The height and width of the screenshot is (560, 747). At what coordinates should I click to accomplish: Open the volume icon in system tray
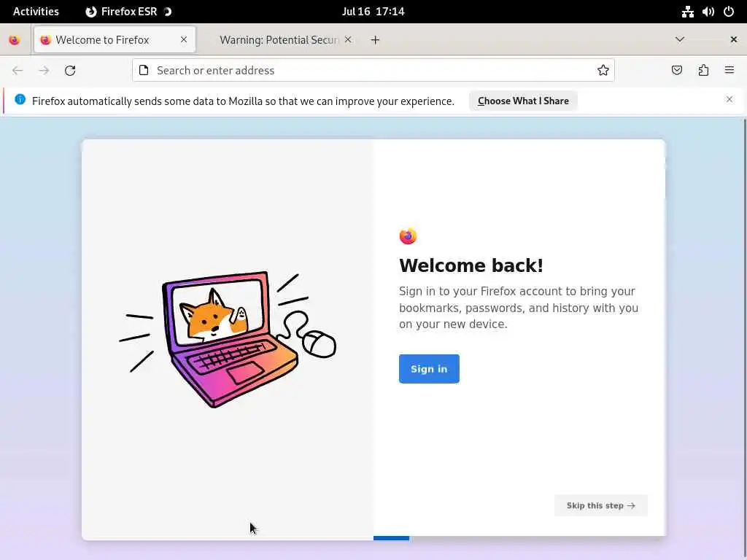[708, 12]
